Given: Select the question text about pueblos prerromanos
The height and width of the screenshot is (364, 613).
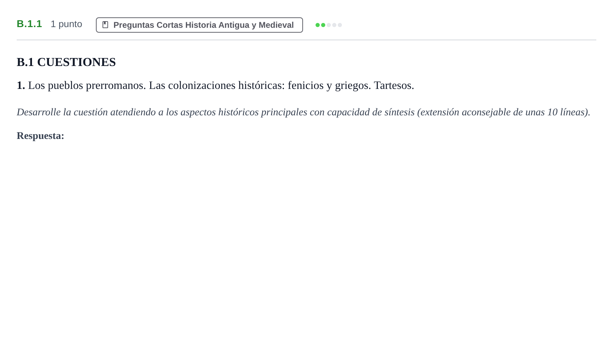Looking at the screenshot, I should [x=215, y=85].
